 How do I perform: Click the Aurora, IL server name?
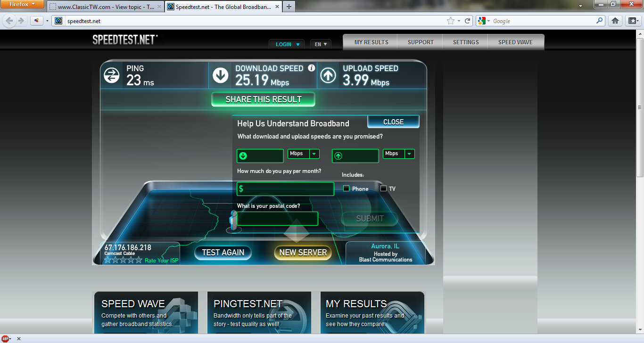pos(385,246)
